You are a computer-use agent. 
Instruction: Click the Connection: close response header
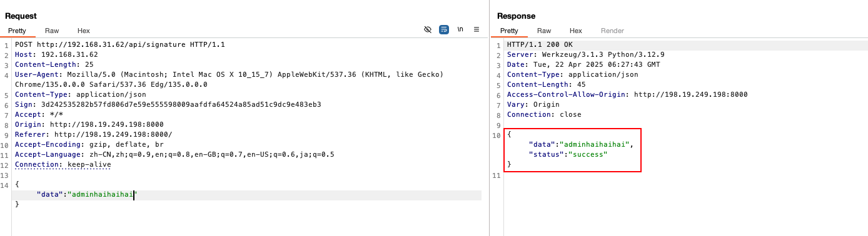544,115
